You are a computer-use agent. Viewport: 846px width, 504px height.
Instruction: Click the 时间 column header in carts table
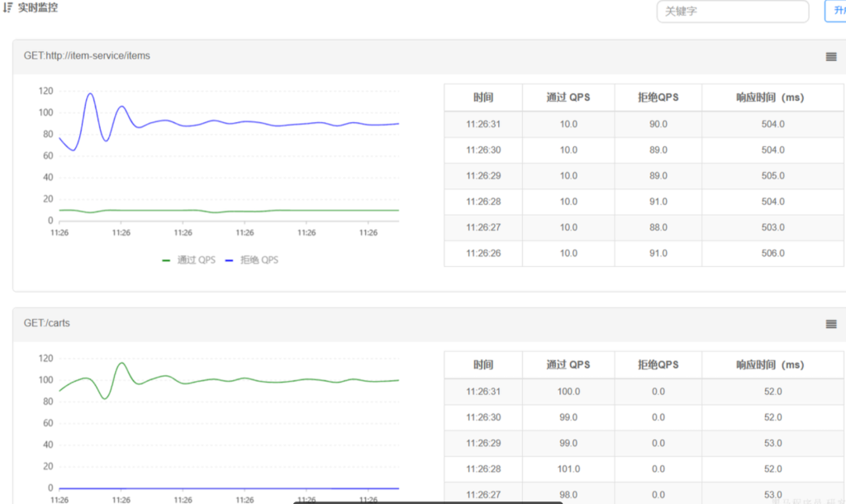click(x=483, y=365)
